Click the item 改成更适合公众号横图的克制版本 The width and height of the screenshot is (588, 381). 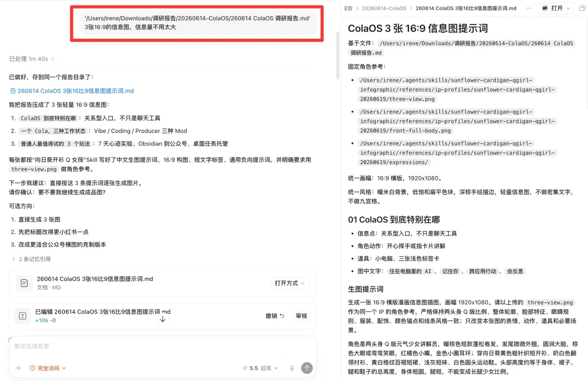tap(62, 245)
